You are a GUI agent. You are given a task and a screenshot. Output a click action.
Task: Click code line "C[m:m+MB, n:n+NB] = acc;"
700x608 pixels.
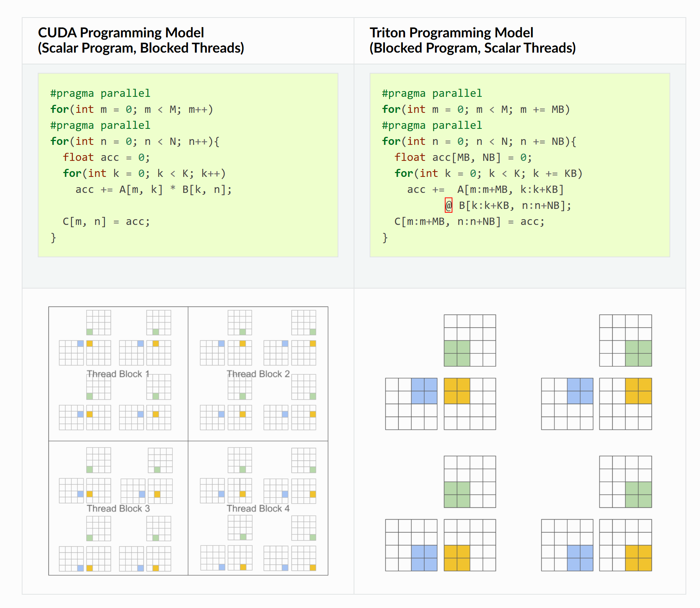point(470,221)
